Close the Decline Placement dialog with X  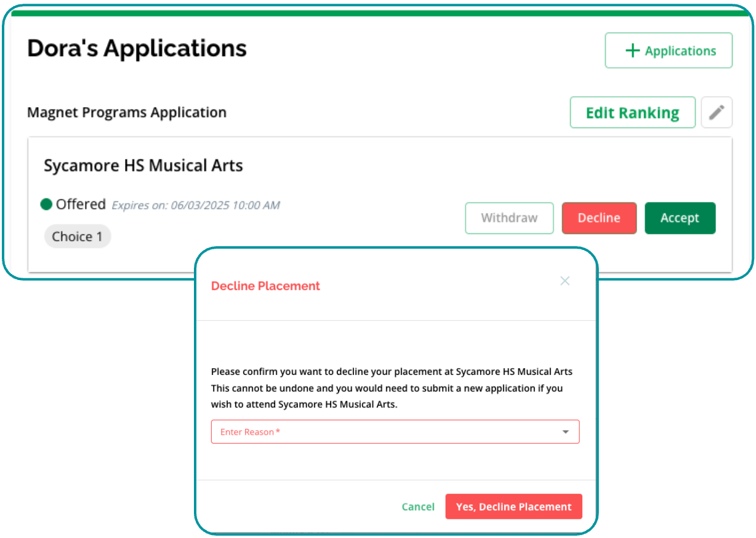[x=565, y=281]
